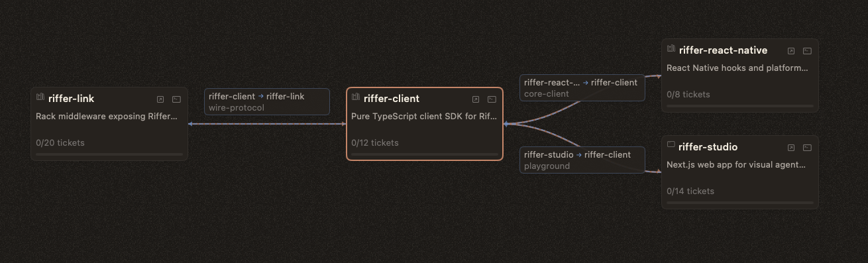
Task: Click '0/8 tickets' text
Action: coord(688,94)
